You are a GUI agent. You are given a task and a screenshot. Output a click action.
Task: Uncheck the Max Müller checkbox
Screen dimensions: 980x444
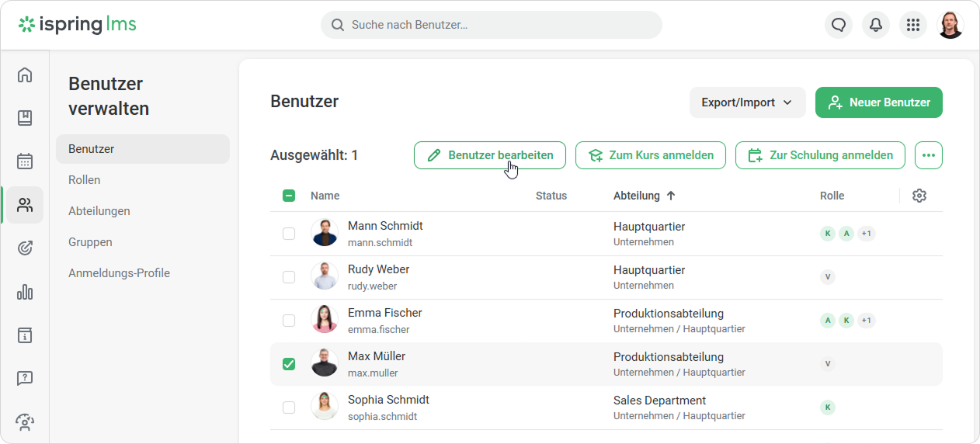(x=289, y=364)
